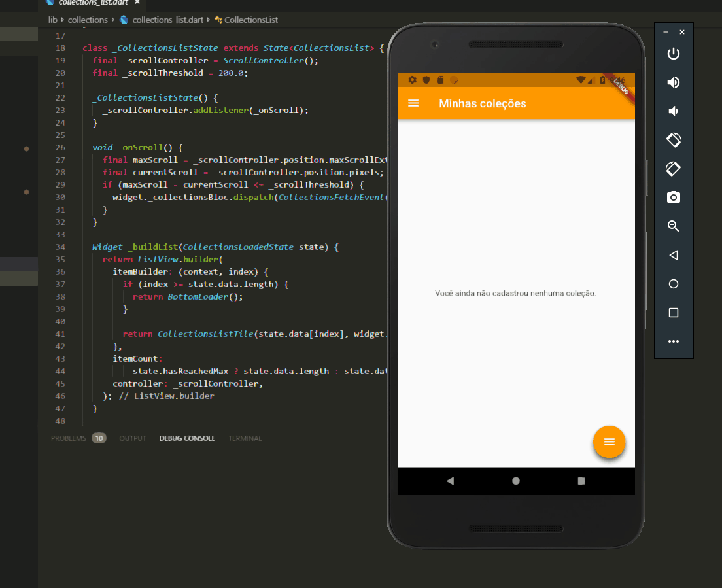This screenshot has height=588, width=722.
Task: Click _onScroll method name on line 26
Action: pos(140,148)
